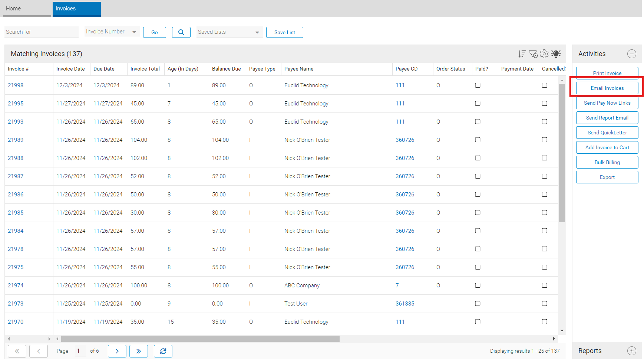This screenshot has width=644, height=359.
Task: Click the Email Invoices button
Action: tap(607, 88)
